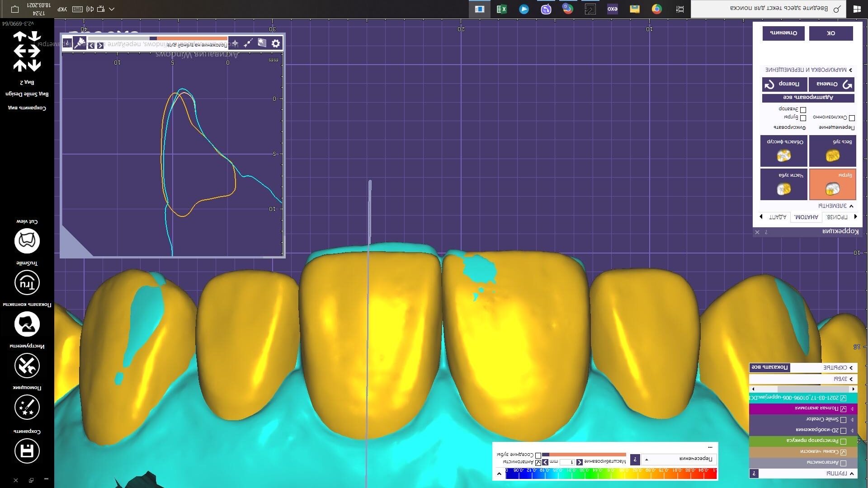Open the Пересечения dropdown

click(678, 459)
